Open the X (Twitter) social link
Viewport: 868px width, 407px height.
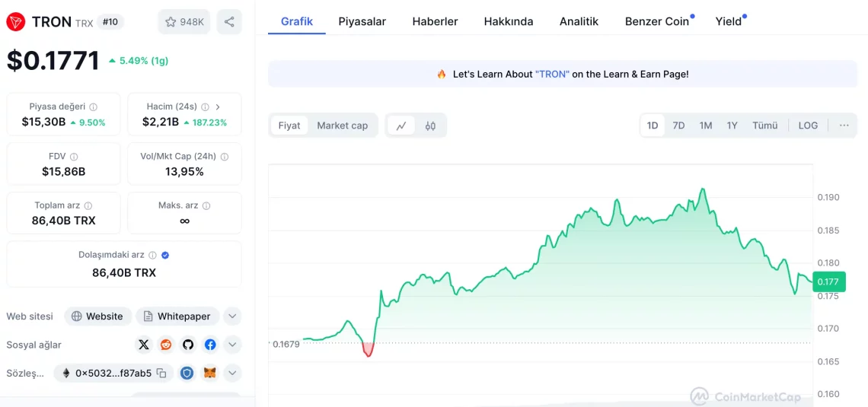click(x=144, y=345)
